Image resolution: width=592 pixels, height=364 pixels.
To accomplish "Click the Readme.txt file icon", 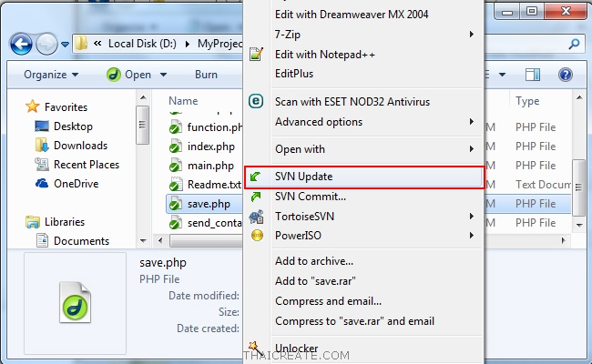I will tap(175, 185).
